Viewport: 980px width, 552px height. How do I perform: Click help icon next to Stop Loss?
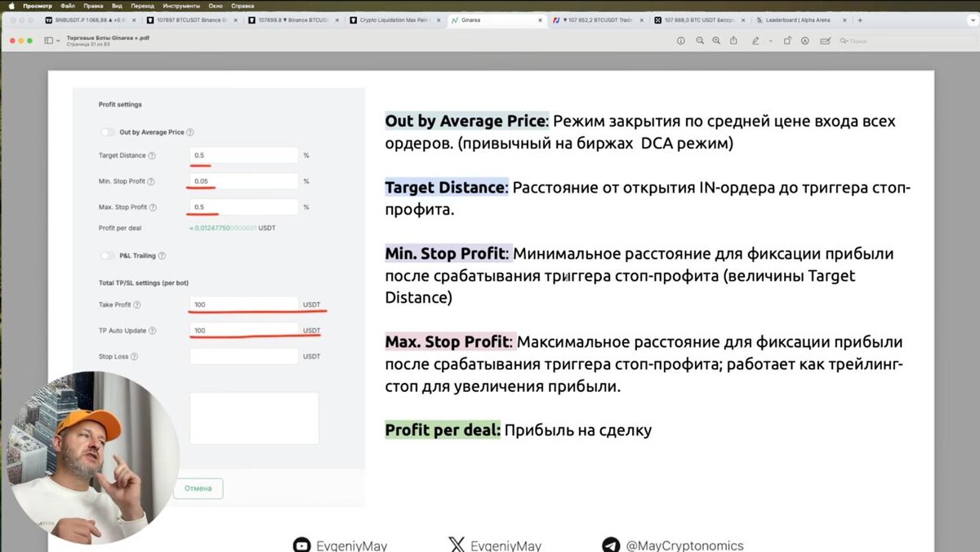(135, 357)
